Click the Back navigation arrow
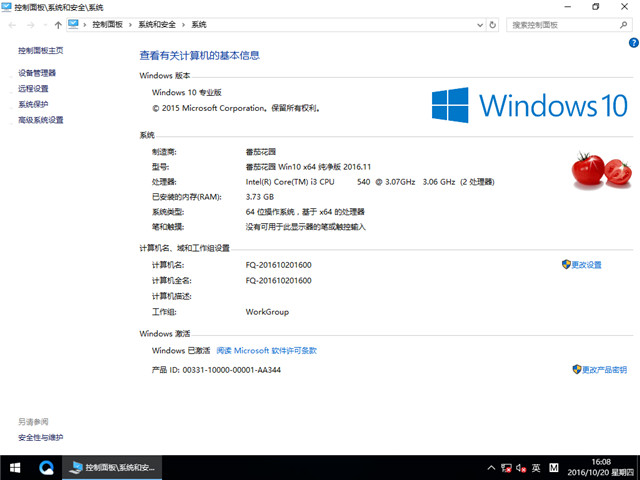The width and height of the screenshot is (640, 480). pyautogui.click(x=12, y=25)
